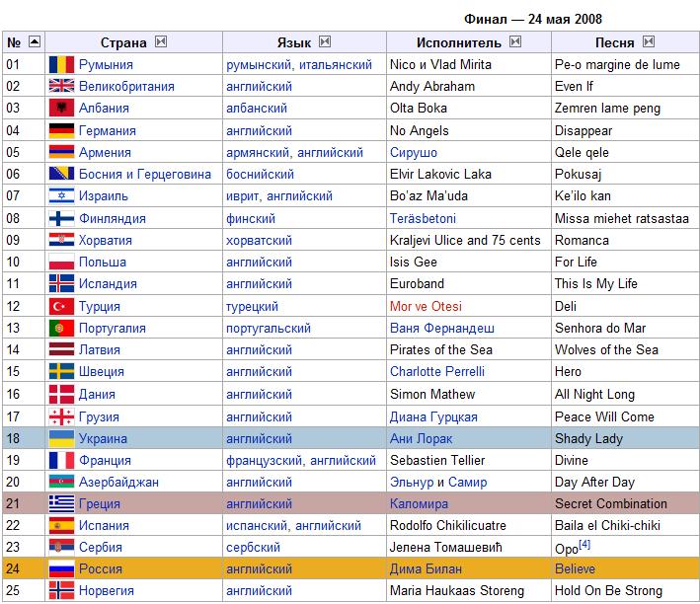Viewport: 700px width, 604px height.
Task: Click the United Kingdom flag icon
Action: pyautogui.click(x=61, y=86)
